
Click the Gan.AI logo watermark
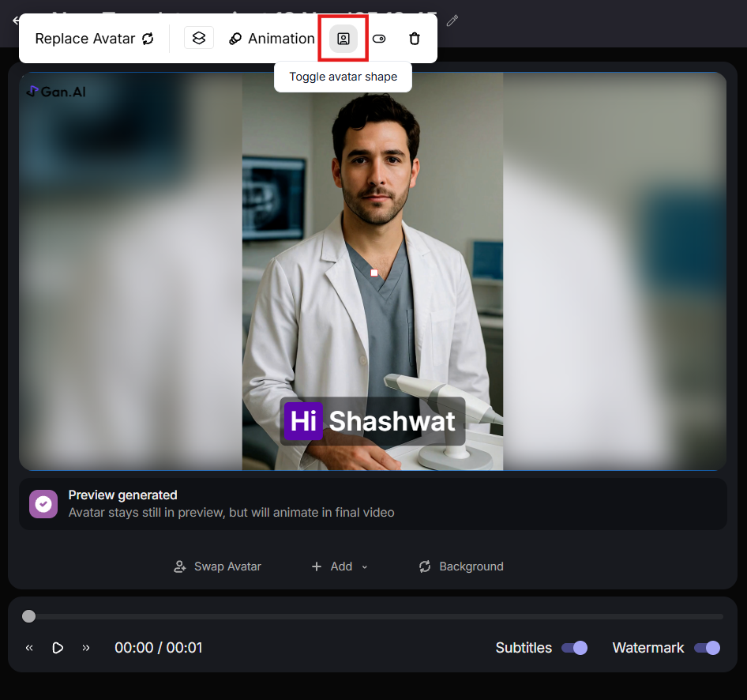pos(56,92)
